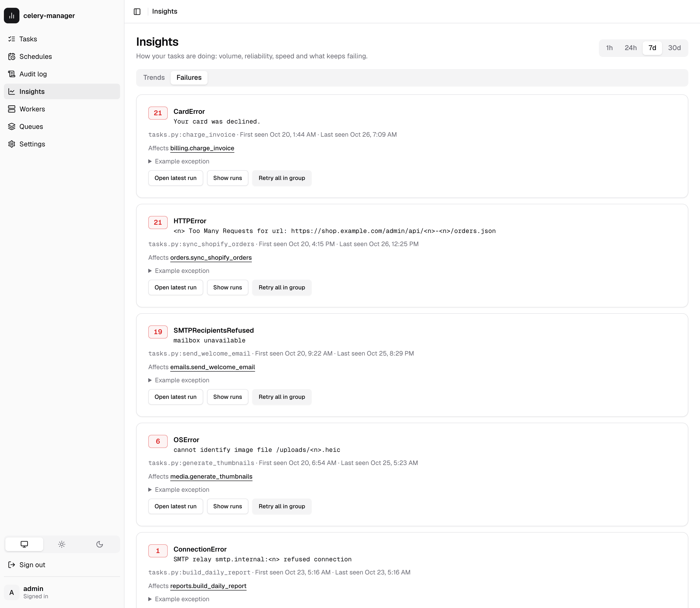The width and height of the screenshot is (700, 608).
Task: Retry all in OSError group
Action: click(282, 506)
